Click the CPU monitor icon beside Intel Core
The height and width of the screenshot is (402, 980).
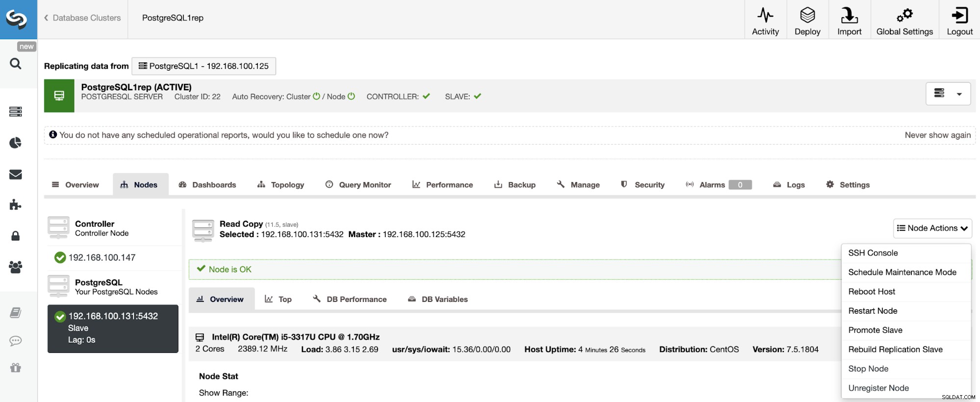[200, 337]
